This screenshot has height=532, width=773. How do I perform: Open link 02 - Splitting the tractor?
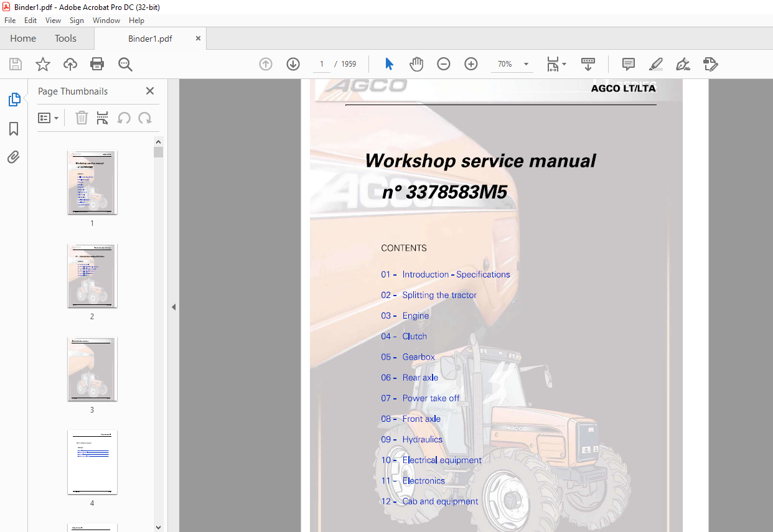tap(429, 295)
